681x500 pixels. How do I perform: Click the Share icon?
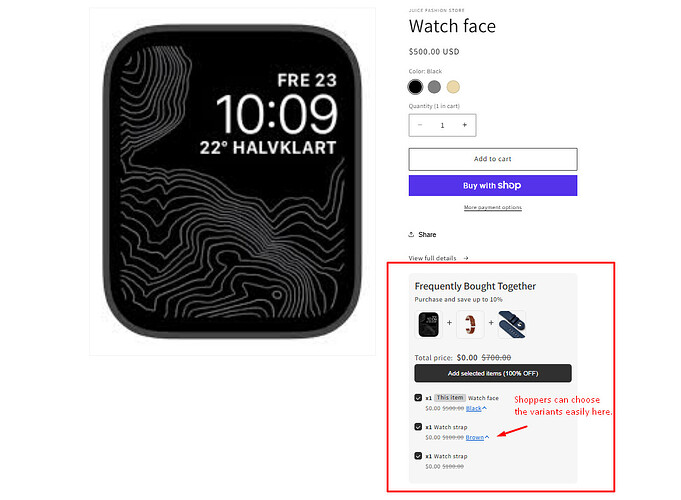pos(411,235)
